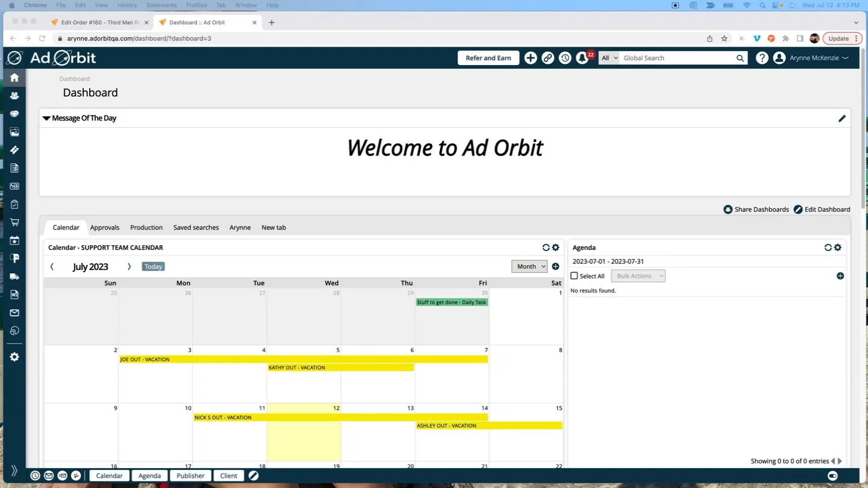The width and height of the screenshot is (868, 488).
Task: Switch to the Arynne tab
Action: click(x=240, y=228)
